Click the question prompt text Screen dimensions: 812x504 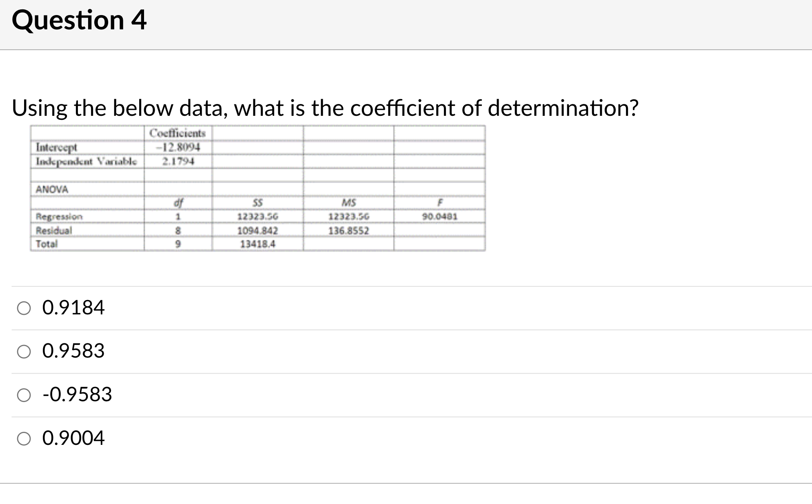[x=324, y=107]
